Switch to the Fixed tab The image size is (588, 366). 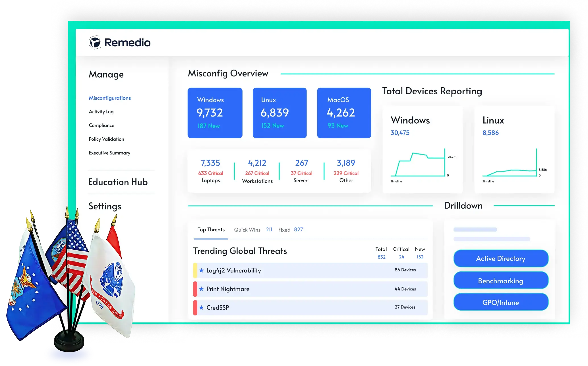tap(284, 230)
